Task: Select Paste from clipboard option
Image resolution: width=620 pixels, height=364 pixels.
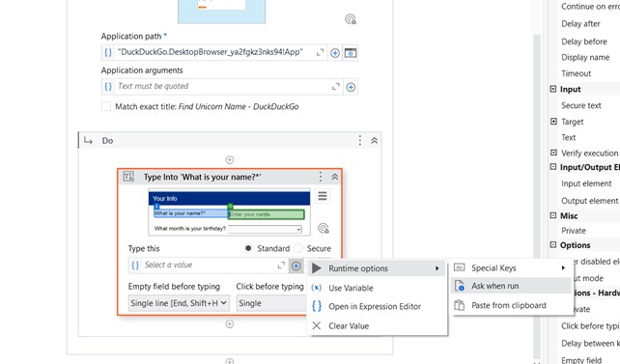Action: 511,305
